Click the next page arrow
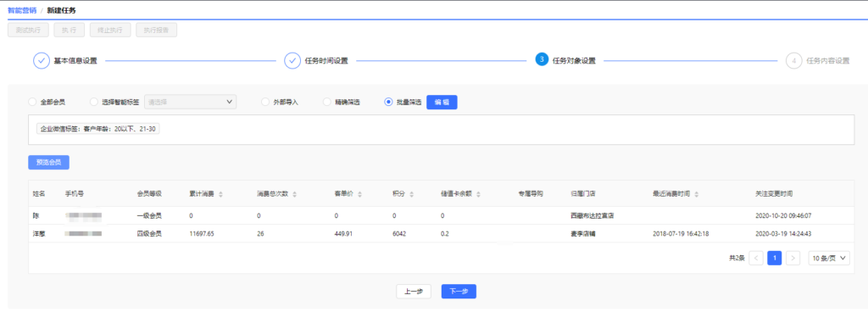The height and width of the screenshot is (312, 868). (x=793, y=258)
